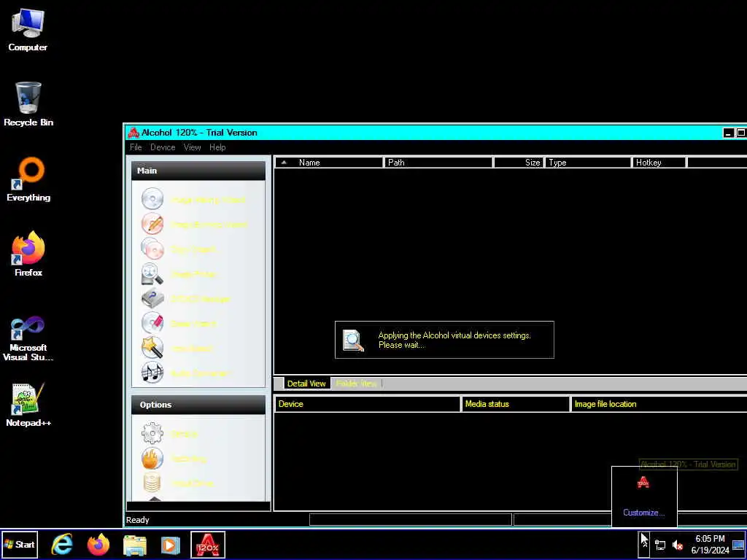Sort images by the Type column header
The width and height of the screenshot is (747, 560).
pos(588,163)
